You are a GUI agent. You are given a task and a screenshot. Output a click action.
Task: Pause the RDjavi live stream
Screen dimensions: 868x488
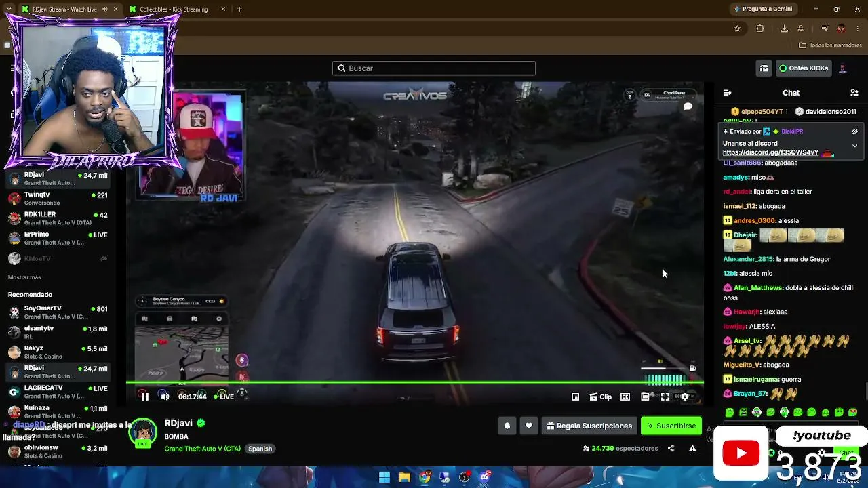click(144, 396)
